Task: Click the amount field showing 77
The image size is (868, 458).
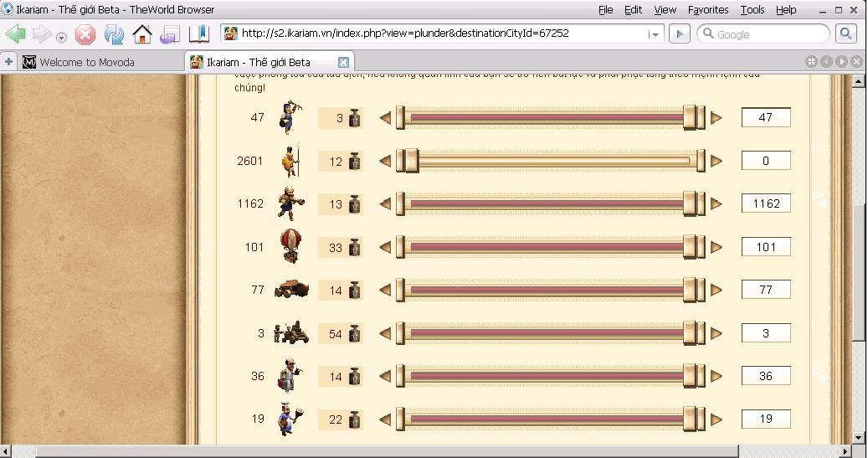Action: coord(766,290)
